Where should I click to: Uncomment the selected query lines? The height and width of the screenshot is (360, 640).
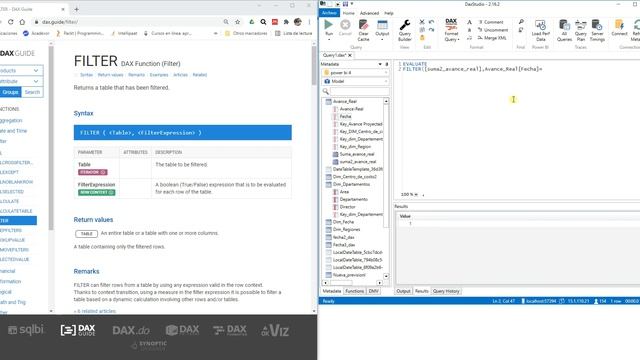[x=493, y=30]
